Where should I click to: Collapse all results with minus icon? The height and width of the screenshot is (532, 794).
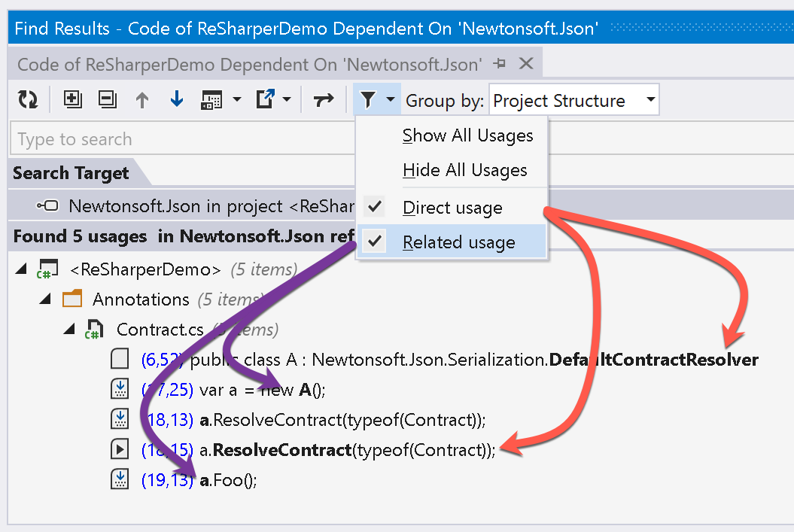[107, 99]
